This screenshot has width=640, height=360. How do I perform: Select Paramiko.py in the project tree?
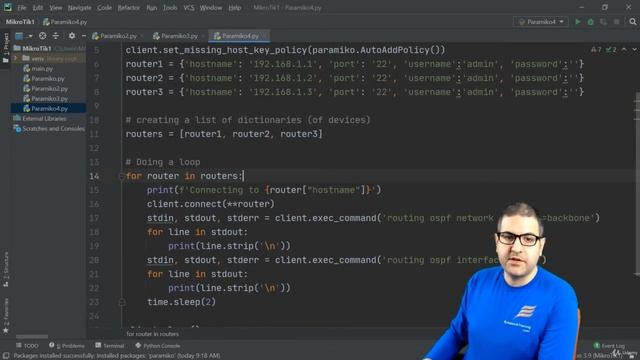click(x=48, y=78)
